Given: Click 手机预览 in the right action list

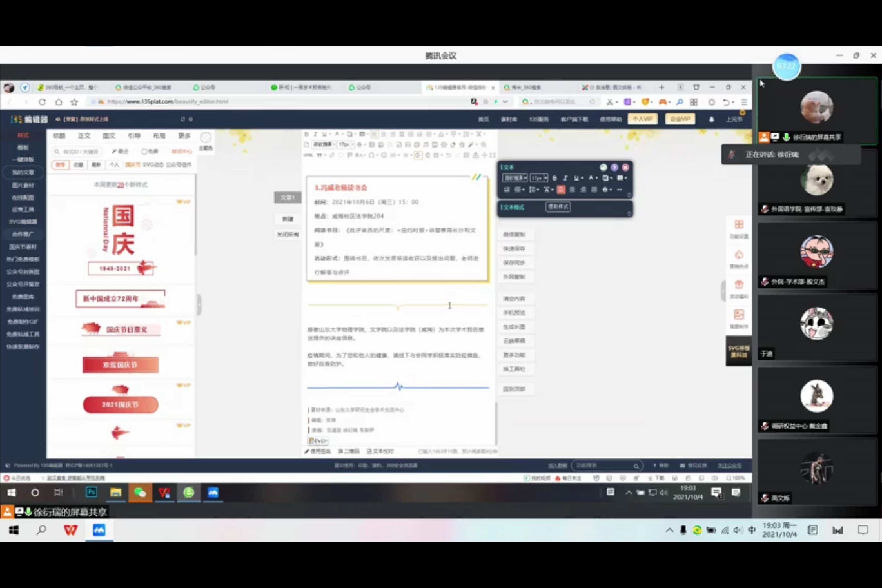Looking at the screenshot, I should pos(514,313).
